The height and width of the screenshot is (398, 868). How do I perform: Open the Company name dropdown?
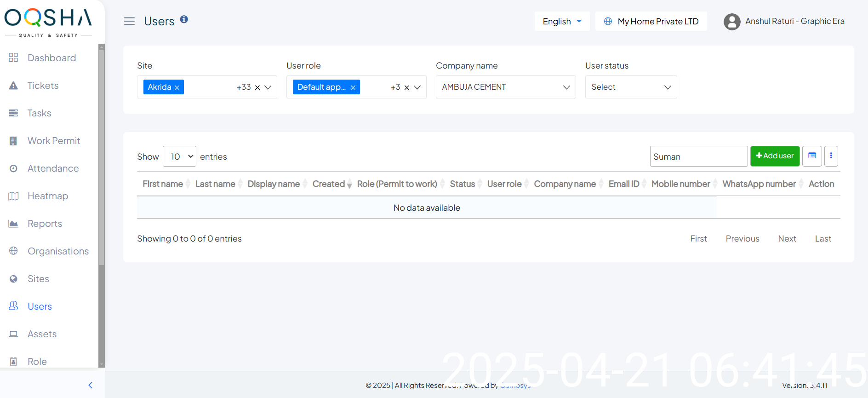point(505,87)
